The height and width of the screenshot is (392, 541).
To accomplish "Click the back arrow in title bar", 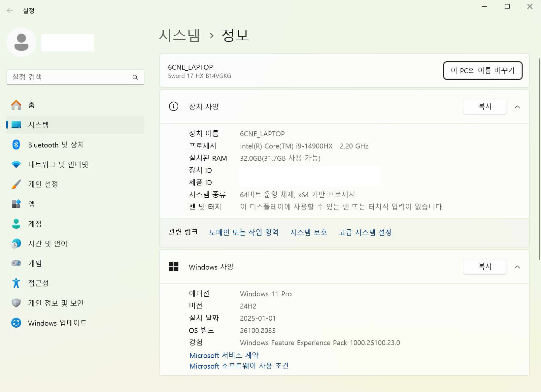I will (x=10, y=11).
